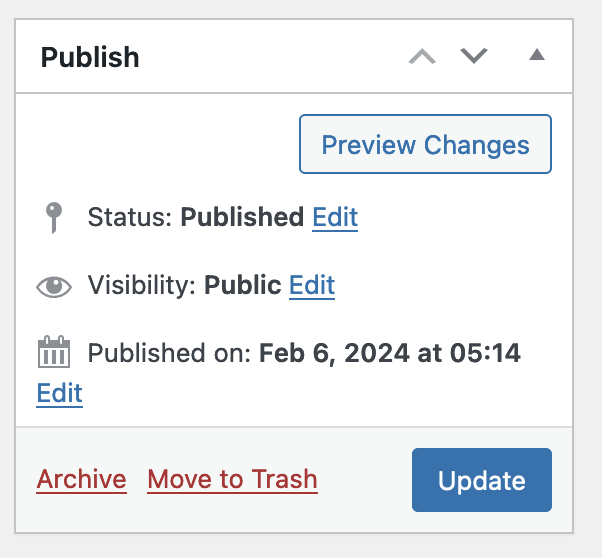Click the 'Visibility:' label text
Viewport: 602px width, 558px height.
(x=143, y=285)
